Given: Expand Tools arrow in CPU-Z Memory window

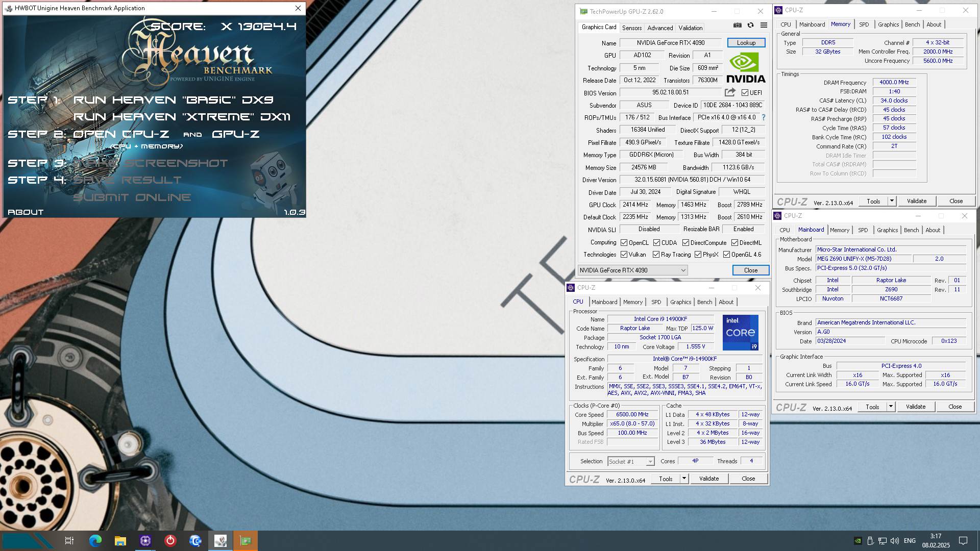Looking at the screenshot, I should pos(892,202).
